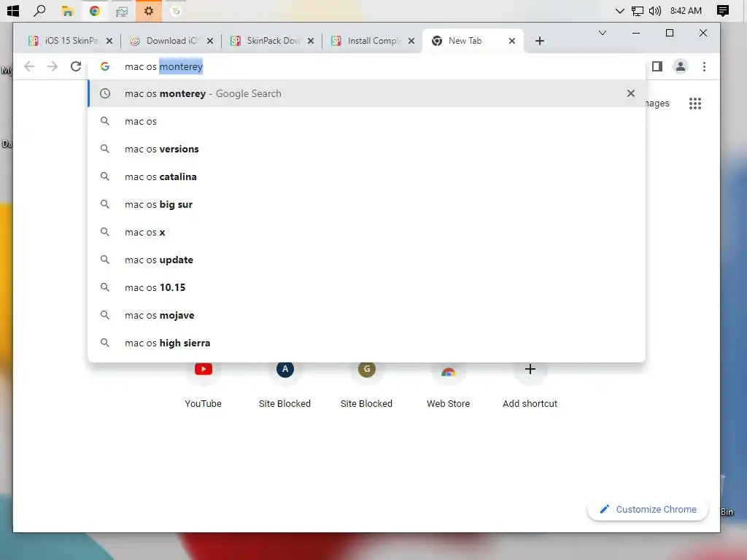Open the Web Store shortcut
Image resolution: width=747 pixels, height=560 pixels.
[449, 385]
